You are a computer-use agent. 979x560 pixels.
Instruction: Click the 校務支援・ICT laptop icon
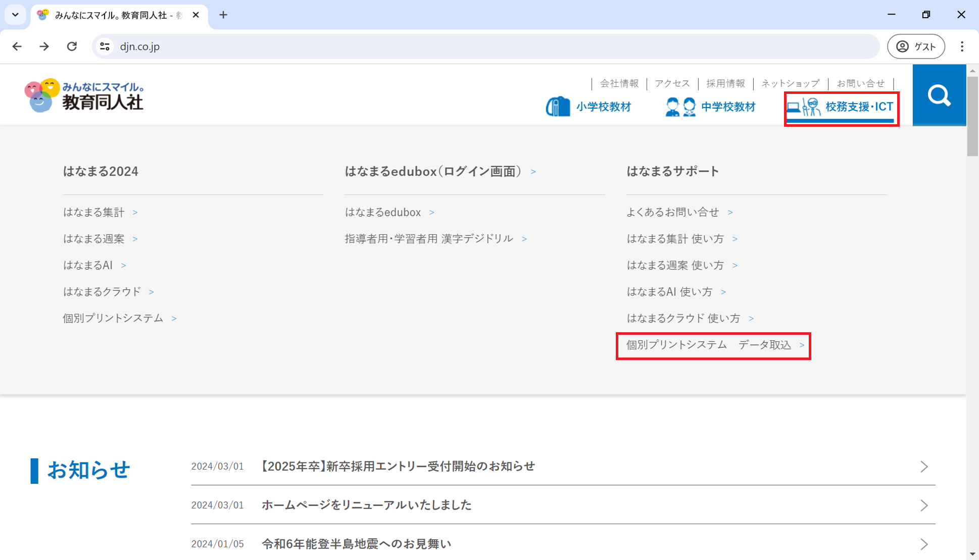click(x=804, y=107)
